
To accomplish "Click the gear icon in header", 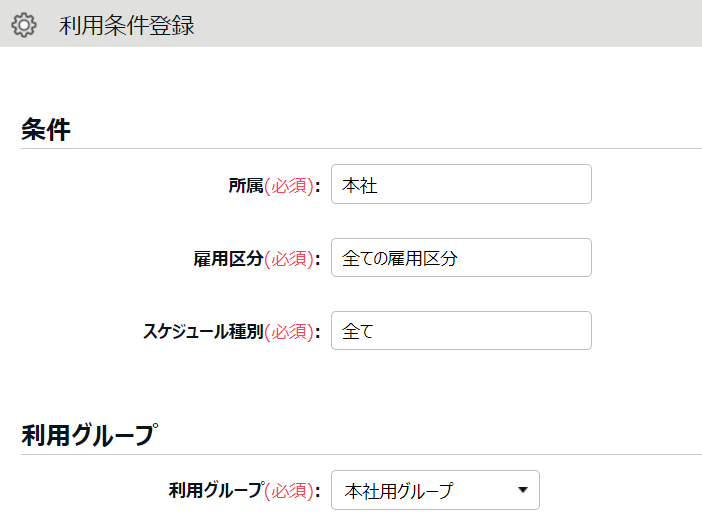I will pos(24,25).
